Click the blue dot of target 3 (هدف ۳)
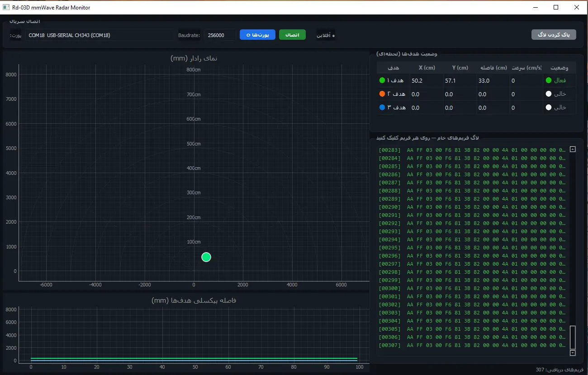This screenshot has width=588, height=375. (382, 108)
